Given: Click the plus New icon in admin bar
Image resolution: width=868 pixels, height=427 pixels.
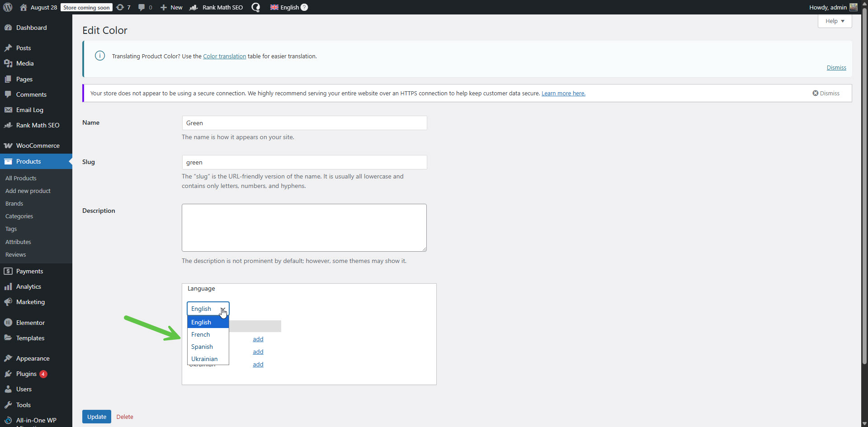Looking at the screenshot, I should point(164,7).
